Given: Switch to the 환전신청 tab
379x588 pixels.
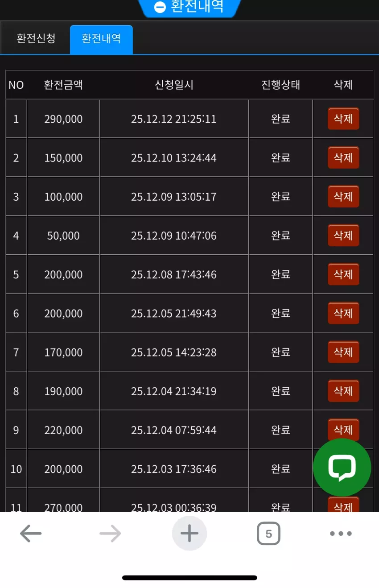Looking at the screenshot, I should 36,38.
